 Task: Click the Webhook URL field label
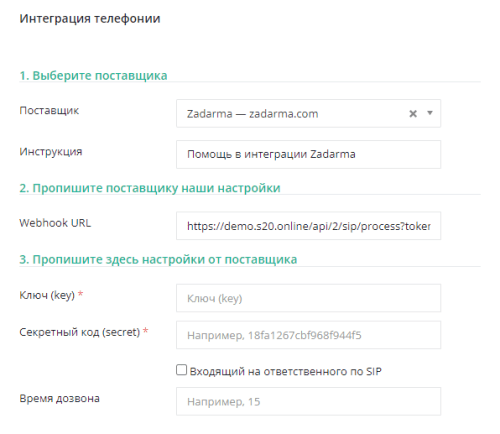[x=55, y=223]
